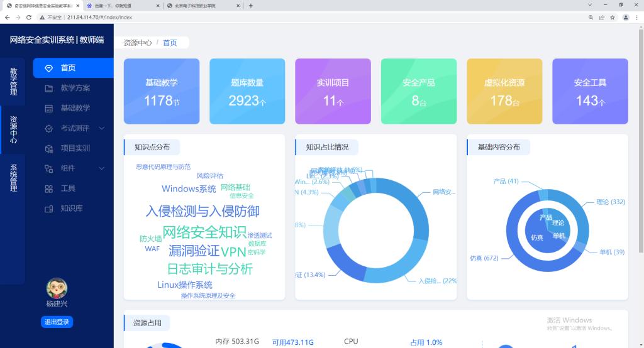644x348 pixels.
Task: Click the grid icon beside 工具
Action: tap(48, 189)
